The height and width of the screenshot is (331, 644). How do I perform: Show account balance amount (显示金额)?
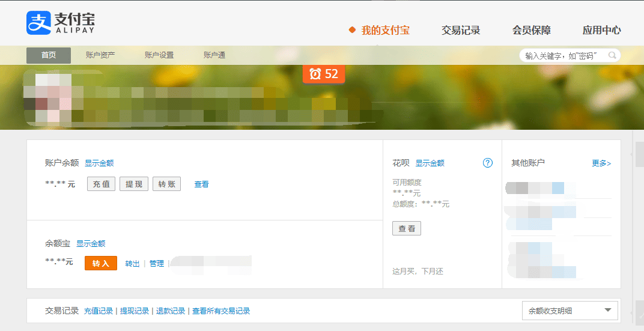coord(99,163)
